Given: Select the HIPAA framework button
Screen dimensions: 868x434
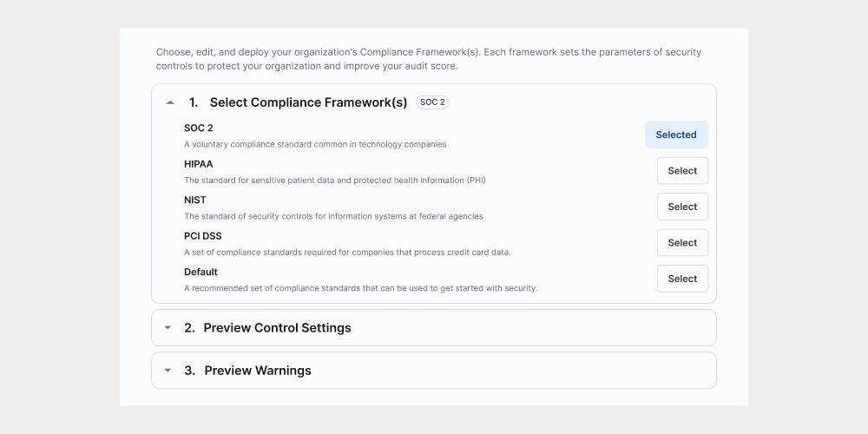Looking at the screenshot, I should (682, 171).
